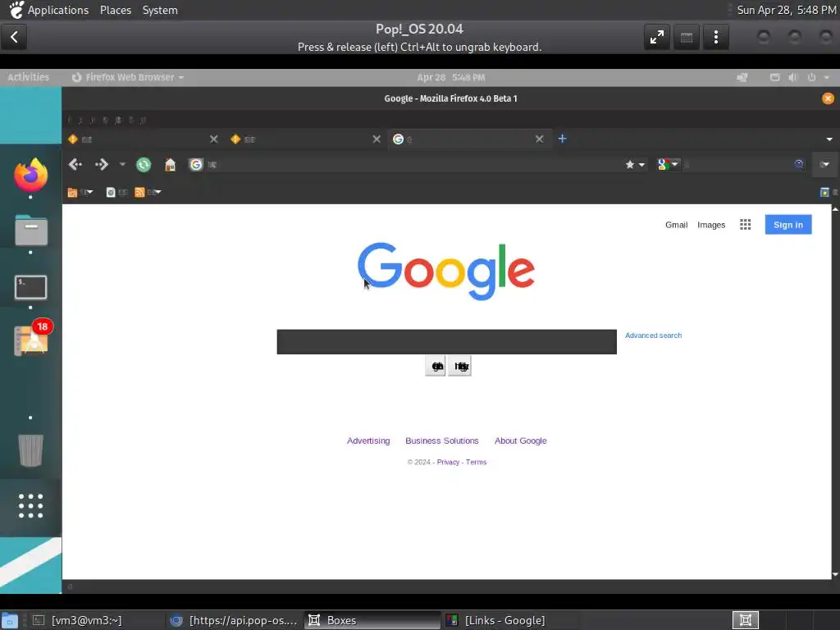Click the right search button below the search box
The image size is (840, 630).
[459, 367]
